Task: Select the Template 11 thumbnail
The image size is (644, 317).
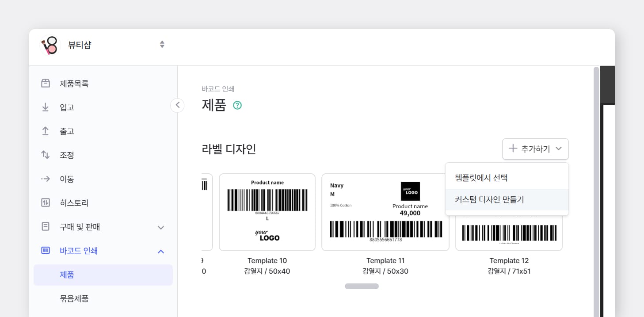Action: (x=385, y=212)
